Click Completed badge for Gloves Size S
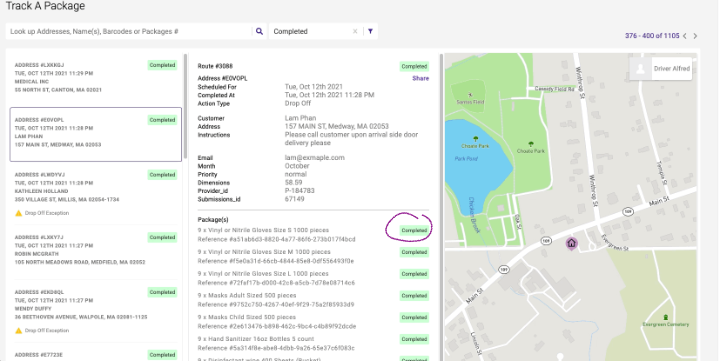The image size is (719, 363). pos(414,231)
